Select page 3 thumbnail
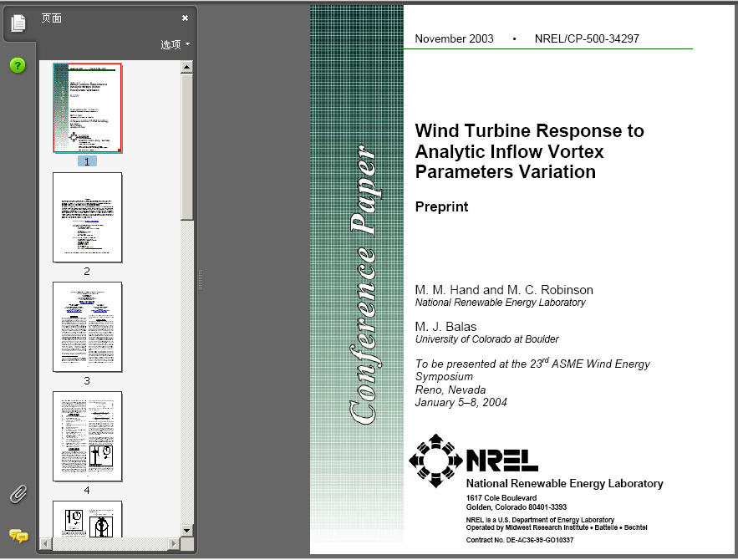This screenshot has height=560, width=738. pyautogui.click(x=88, y=327)
